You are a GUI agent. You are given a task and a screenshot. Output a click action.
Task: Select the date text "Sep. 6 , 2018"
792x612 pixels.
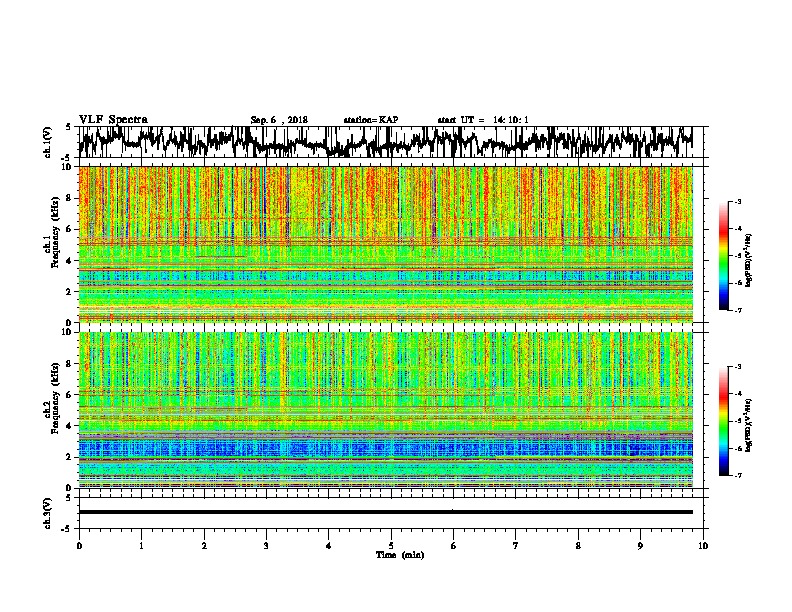[x=279, y=120]
